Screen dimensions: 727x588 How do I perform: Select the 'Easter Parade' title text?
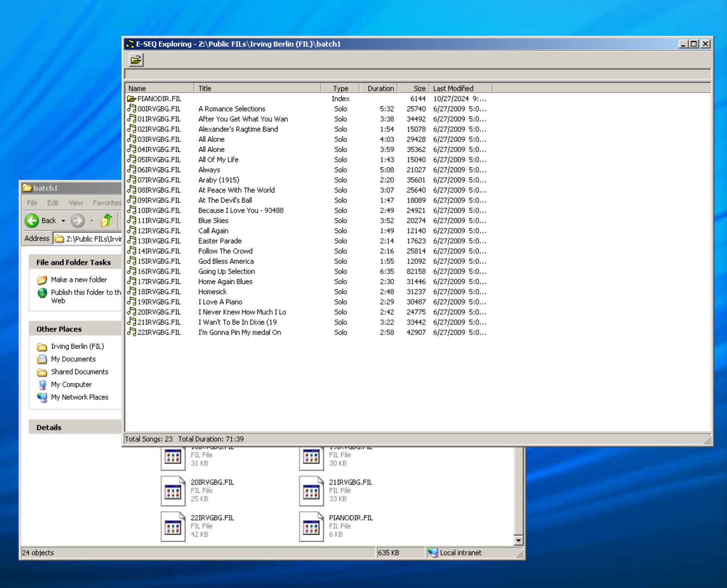coord(220,241)
